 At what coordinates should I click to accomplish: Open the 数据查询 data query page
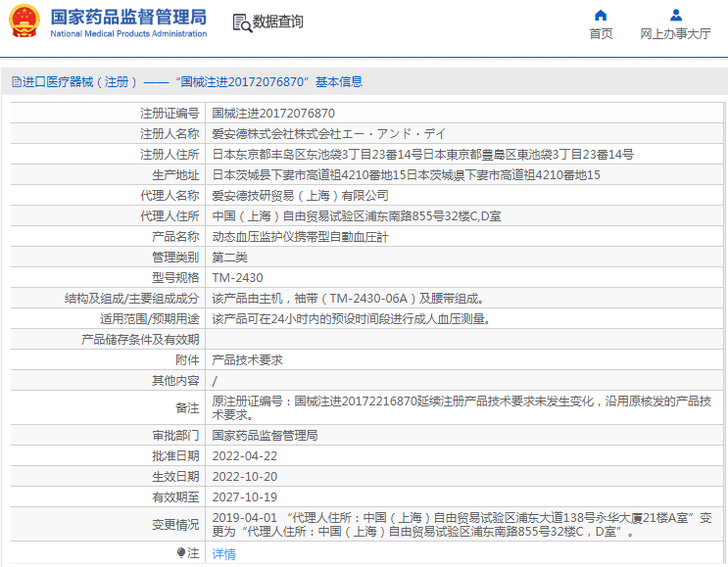pos(277,22)
